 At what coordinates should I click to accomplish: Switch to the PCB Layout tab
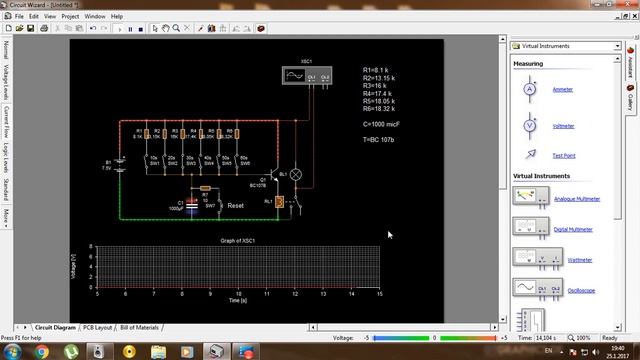(98, 327)
